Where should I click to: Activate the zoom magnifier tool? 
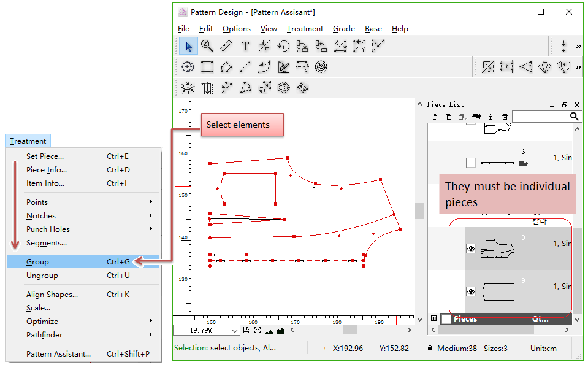[x=207, y=46]
